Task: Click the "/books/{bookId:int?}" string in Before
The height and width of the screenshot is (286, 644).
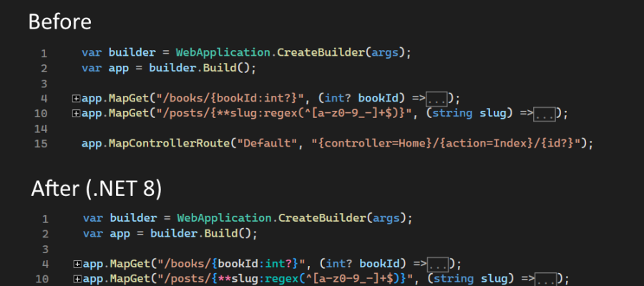Action: point(229,99)
